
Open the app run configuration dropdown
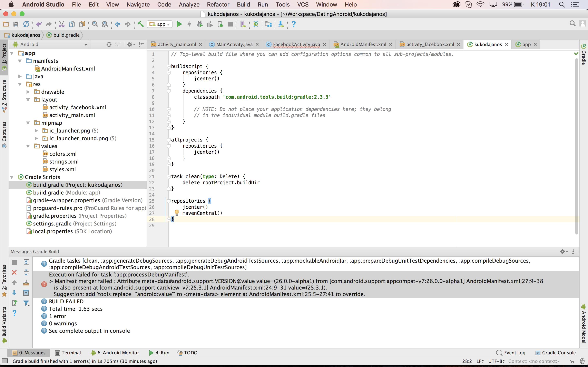[160, 24]
